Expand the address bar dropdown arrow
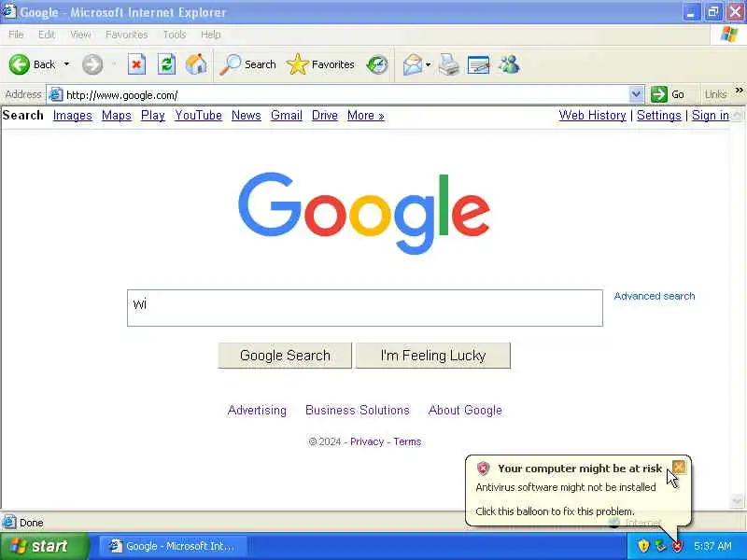This screenshot has width=747, height=560. [x=636, y=94]
